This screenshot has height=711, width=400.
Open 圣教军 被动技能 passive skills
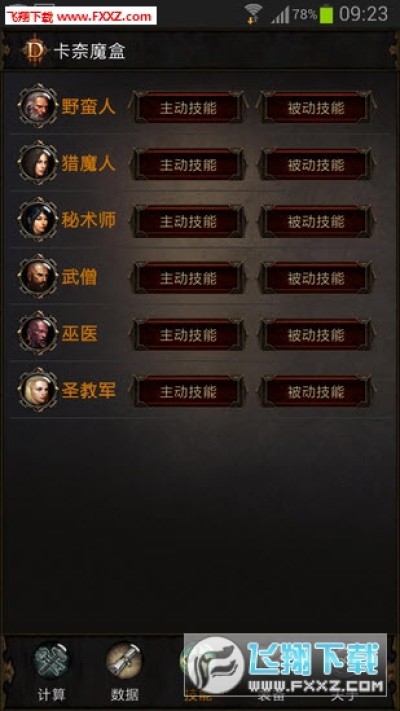[316, 391]
